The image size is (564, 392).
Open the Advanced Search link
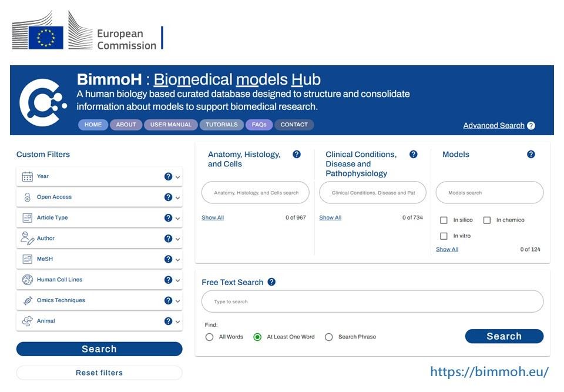click(493, 126)
